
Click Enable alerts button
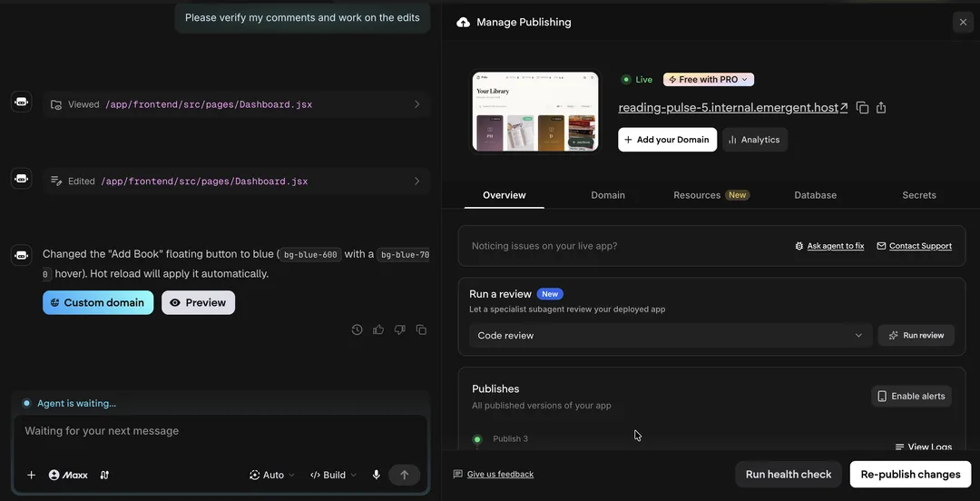(911, 396)
